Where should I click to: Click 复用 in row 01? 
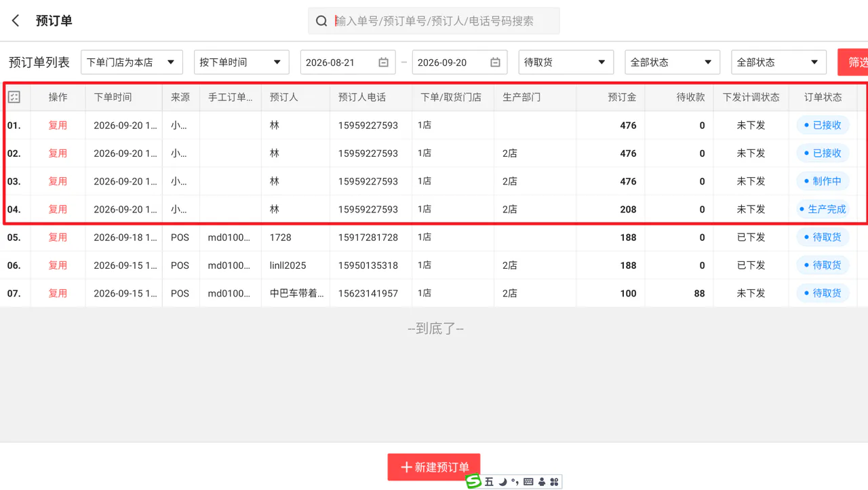pos(58,126)
